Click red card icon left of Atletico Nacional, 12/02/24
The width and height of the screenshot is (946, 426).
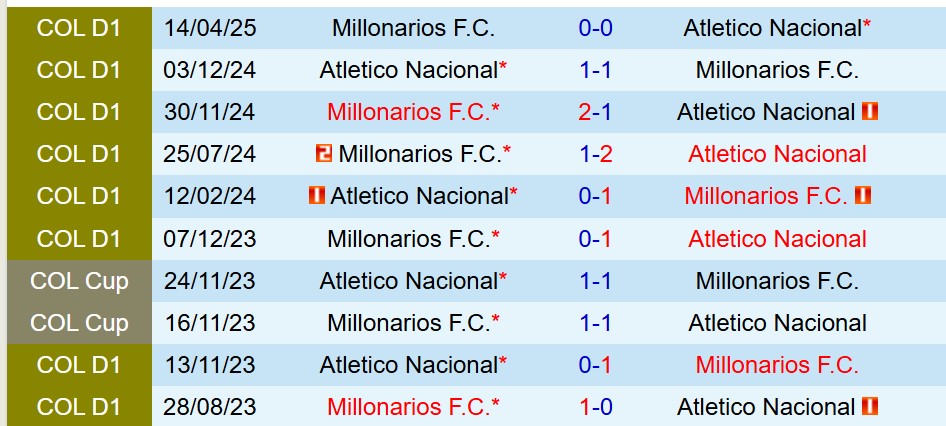click(317, 196)
